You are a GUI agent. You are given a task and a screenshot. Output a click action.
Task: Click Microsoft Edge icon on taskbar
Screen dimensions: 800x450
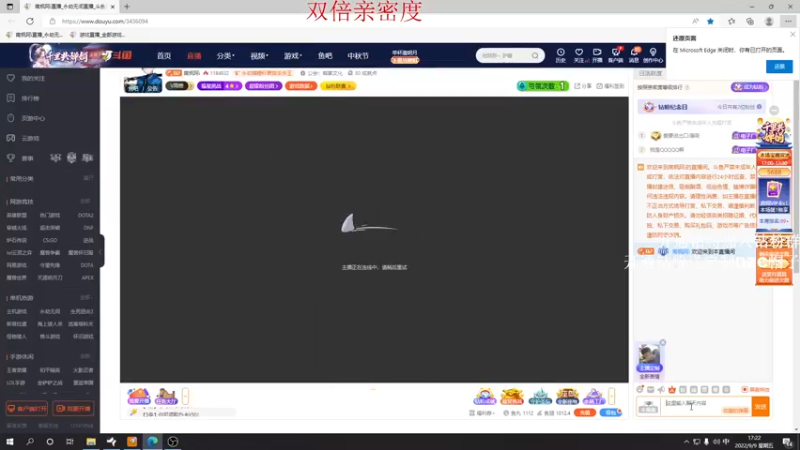[153, 441]
